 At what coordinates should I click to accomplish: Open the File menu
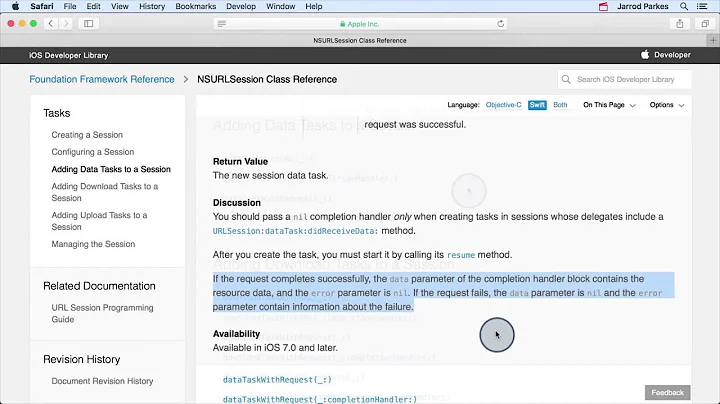click(70, 6)
